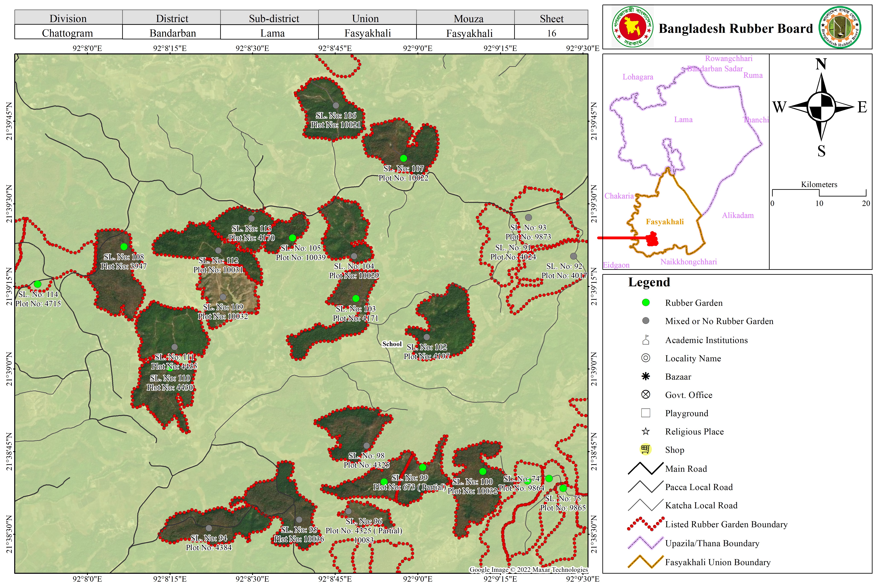Click the green marker at SL. No: 107
This screenshot has height=588, width=882.
pyautogui.click(x=403, y=158)
